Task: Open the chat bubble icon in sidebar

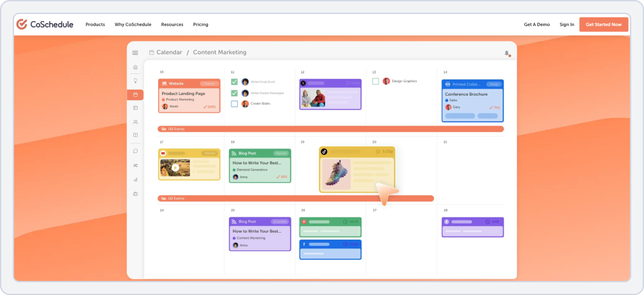Action: point(136,151)
